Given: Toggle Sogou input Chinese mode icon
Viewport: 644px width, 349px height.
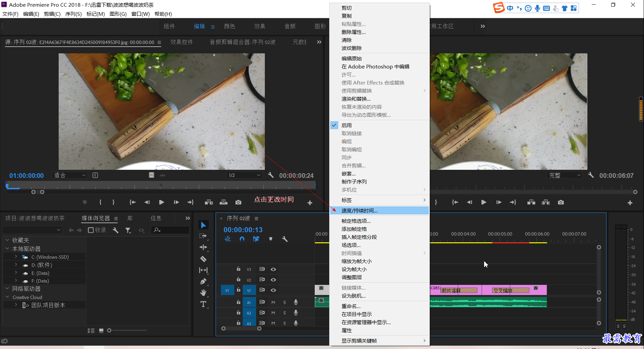Looking at the screenshot, I should coord(510,8).
